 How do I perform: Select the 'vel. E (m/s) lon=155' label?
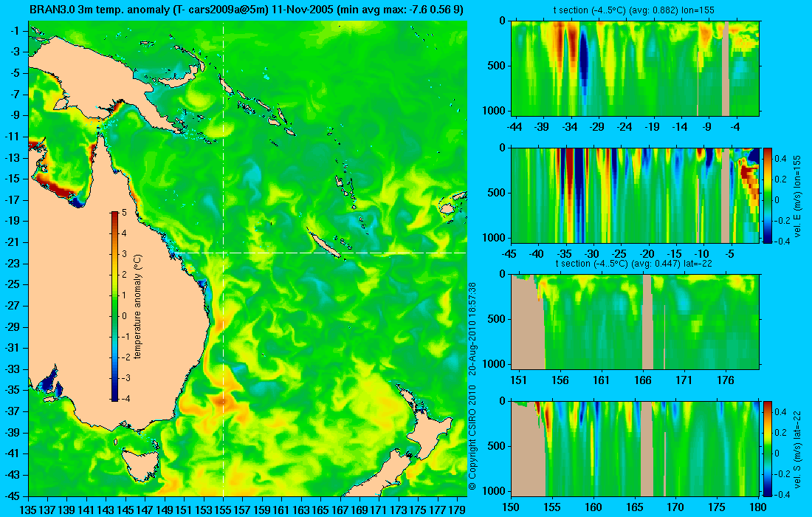[x=797, y=195]
